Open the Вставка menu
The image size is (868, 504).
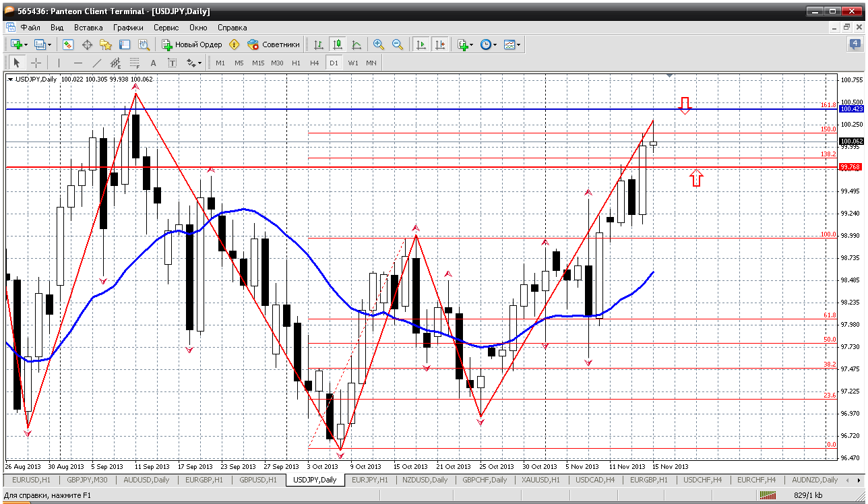tap(88, 28)
